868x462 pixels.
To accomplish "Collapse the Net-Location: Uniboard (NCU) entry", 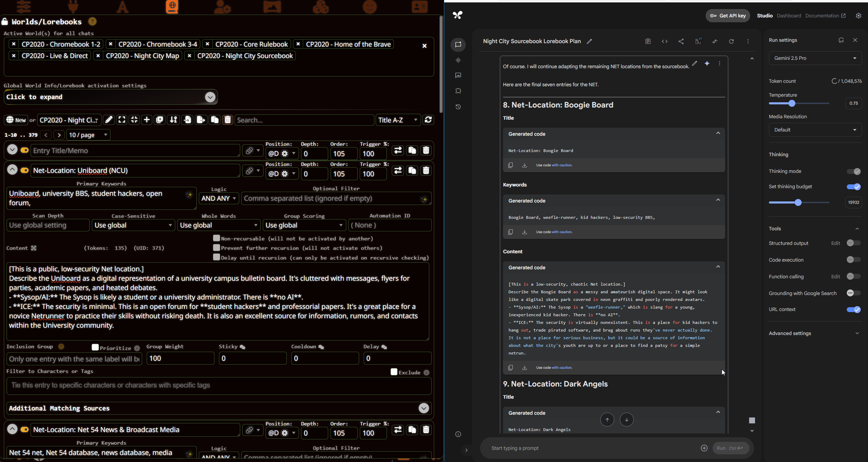I will pos(12,170).
